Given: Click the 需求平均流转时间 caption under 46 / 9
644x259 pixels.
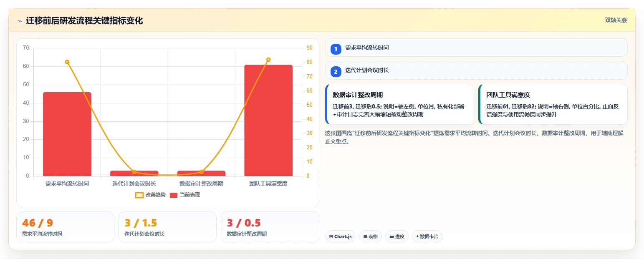Looking at the screenshot, I should point(42,234).
